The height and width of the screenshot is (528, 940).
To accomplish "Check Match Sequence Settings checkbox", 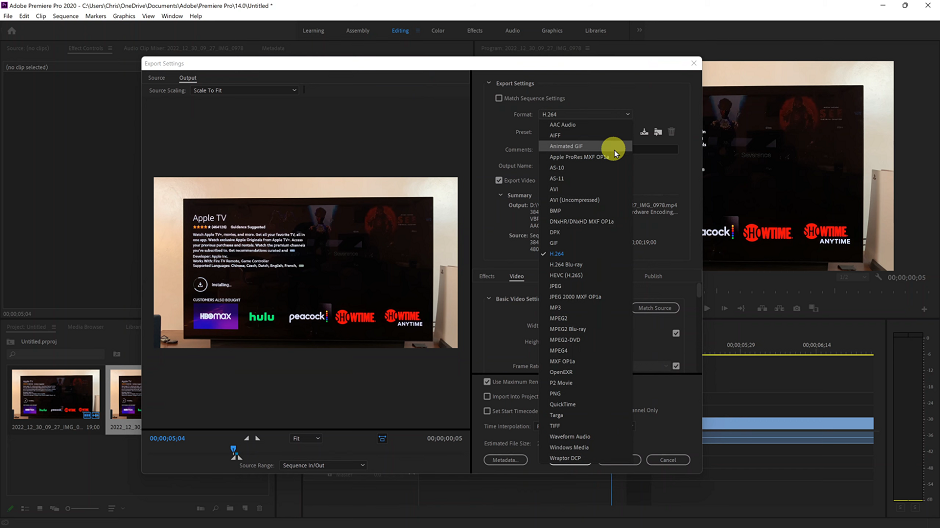I will pyautogui.click(x=499, y=98).
